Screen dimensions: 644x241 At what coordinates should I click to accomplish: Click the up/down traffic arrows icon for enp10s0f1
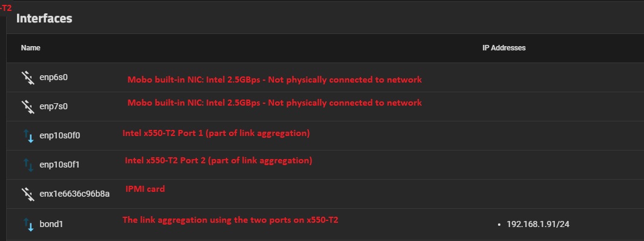[28, 165]
